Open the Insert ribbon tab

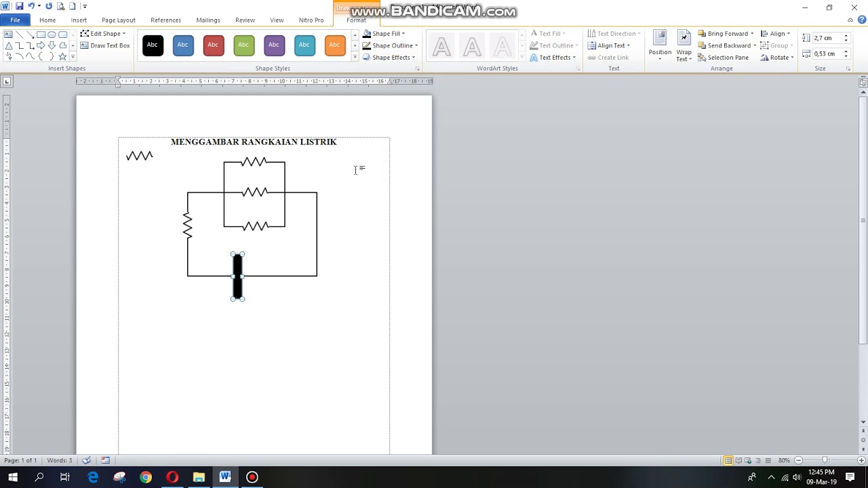coord(79,20)
